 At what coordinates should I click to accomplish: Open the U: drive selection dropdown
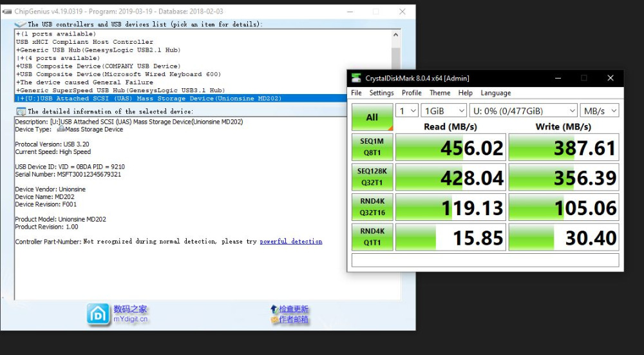(x=523, y=111)
